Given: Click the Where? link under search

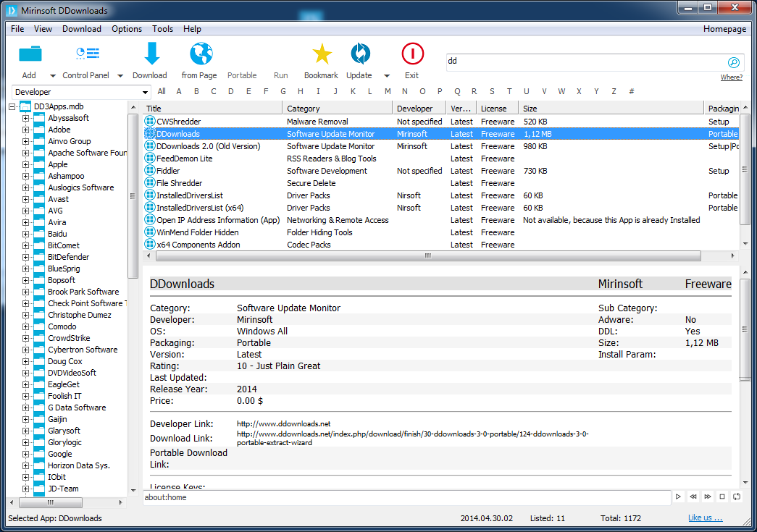Looking at the screenshot, I should (732, 77).
